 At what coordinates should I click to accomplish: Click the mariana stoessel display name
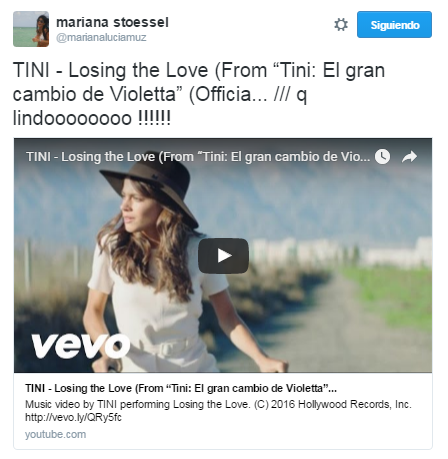point(112,22)
